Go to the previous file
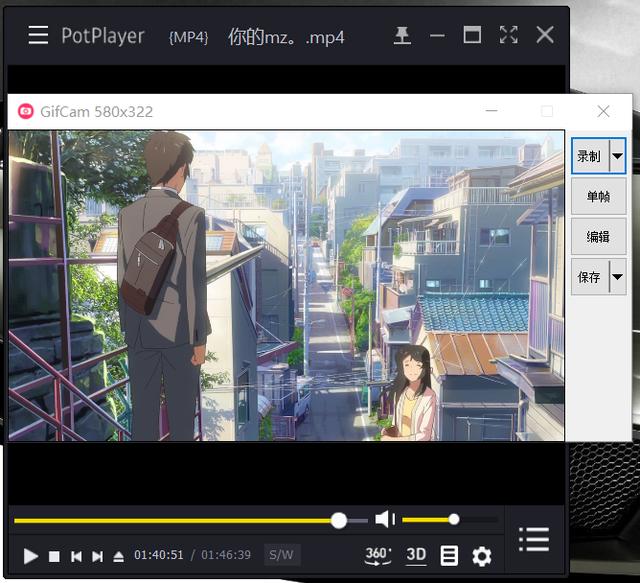Screen dimensions: 640x583 click(x=76, y=556)
